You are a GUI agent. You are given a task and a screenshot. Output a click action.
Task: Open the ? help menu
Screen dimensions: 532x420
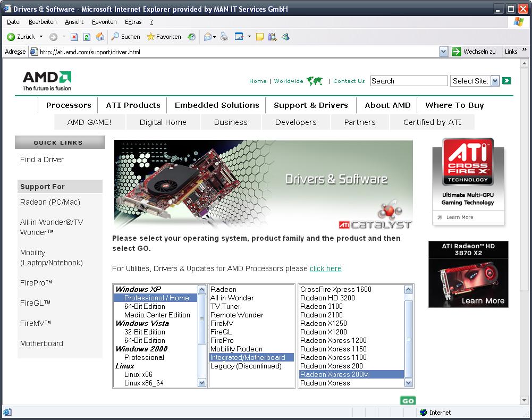[151, 22]
